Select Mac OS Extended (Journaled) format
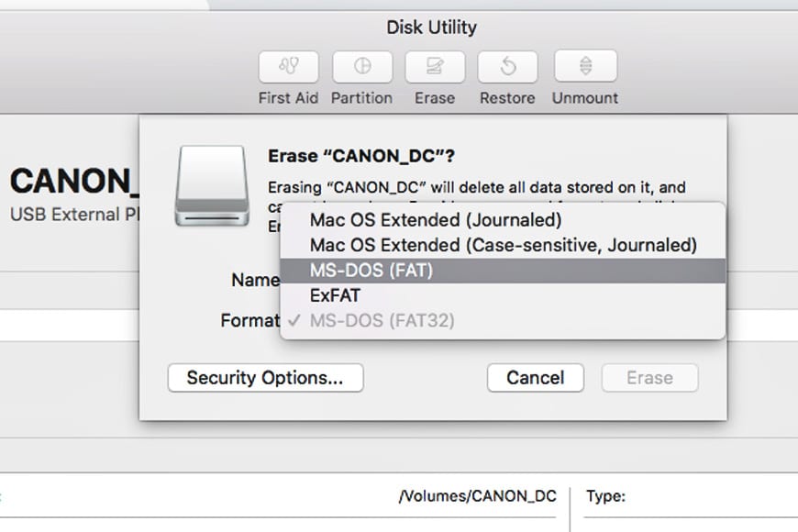The image size is (798, 532). pyautogui.click(x=435, y=220)
